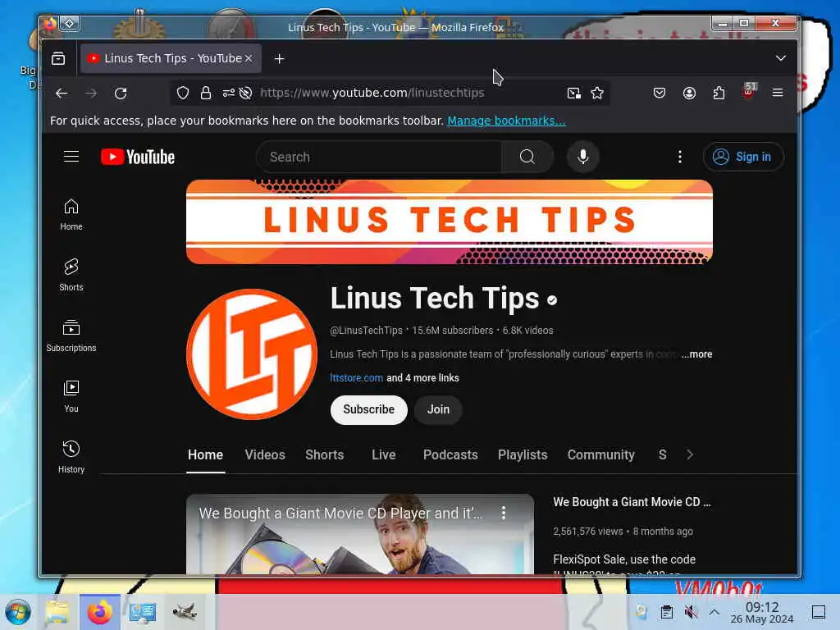Click '15.6M subscribers' text

pyautogui.click(x=452, y=331)
